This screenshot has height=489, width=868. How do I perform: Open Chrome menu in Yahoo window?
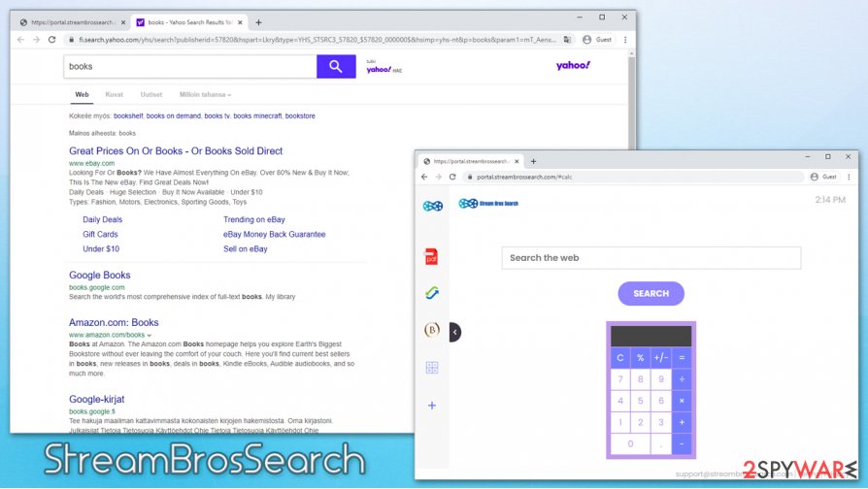(x=625, y=40)
